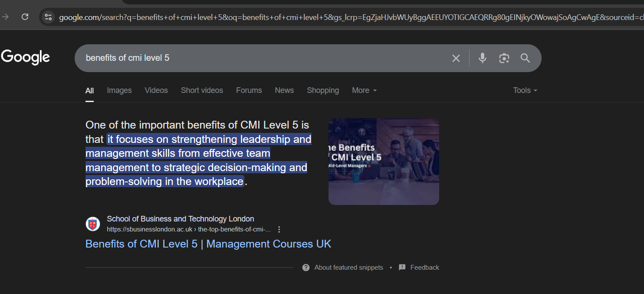Expand the More search filters dropdown

[364, 90]
